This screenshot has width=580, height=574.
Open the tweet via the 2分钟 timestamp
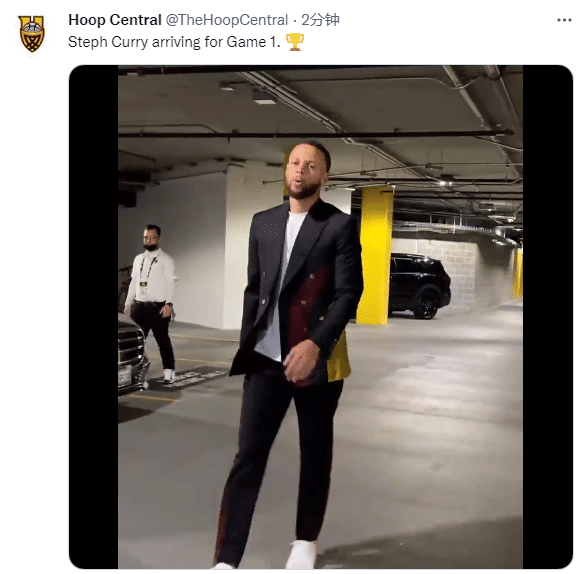320,20
